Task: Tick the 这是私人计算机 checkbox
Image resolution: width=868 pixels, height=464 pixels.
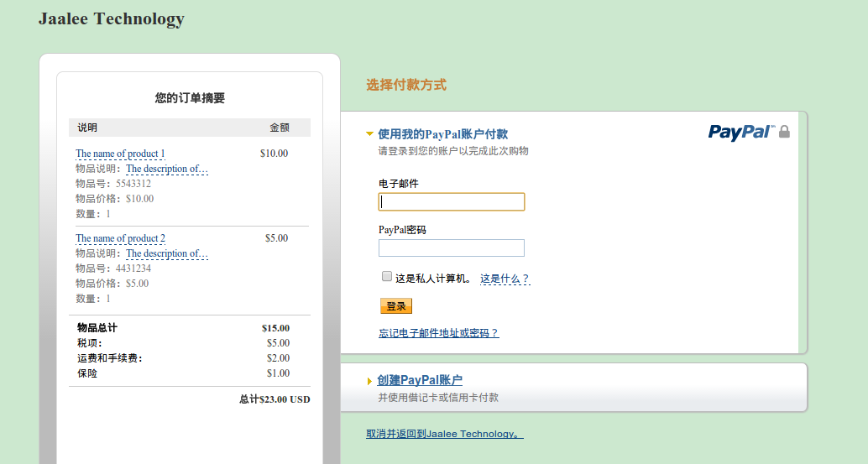Action: [386, 276]
